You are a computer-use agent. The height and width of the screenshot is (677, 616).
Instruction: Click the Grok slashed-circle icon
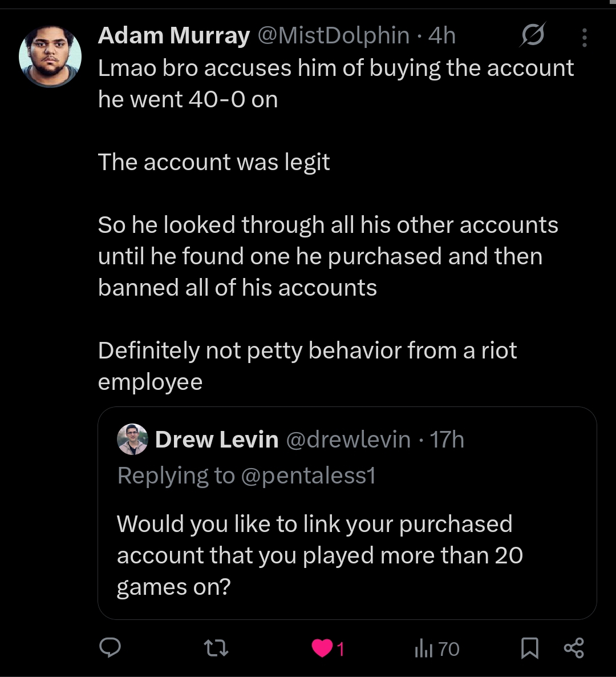click(x=533, y=36)
